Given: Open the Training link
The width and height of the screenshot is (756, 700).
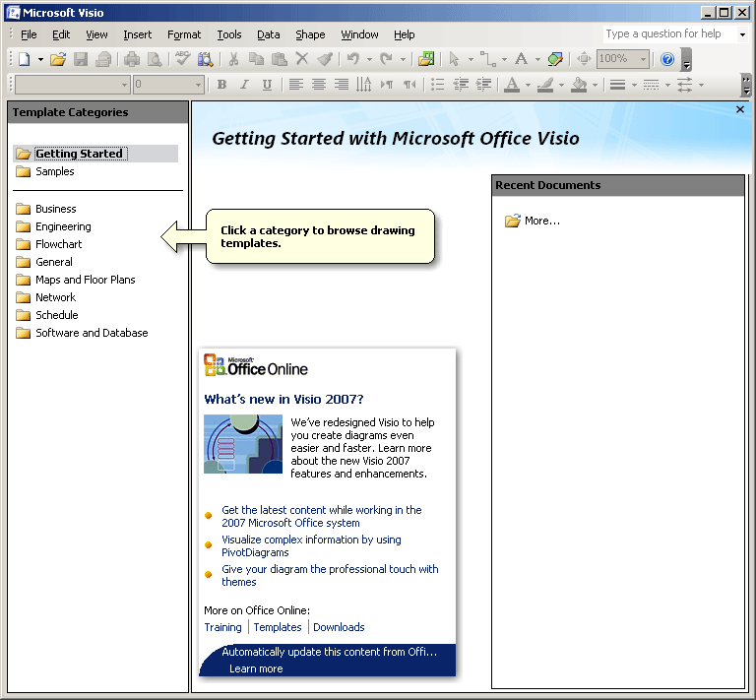Looking at the screenshot, I should (x=222, y=627).
